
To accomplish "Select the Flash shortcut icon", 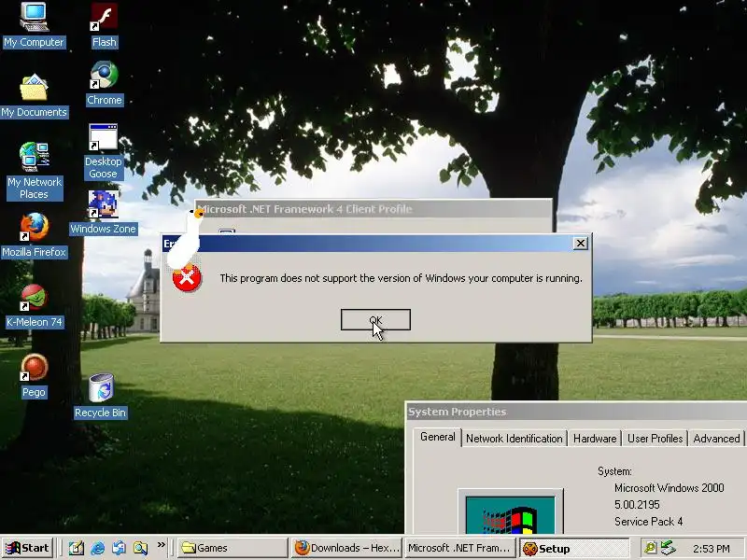I will point(105,25).
